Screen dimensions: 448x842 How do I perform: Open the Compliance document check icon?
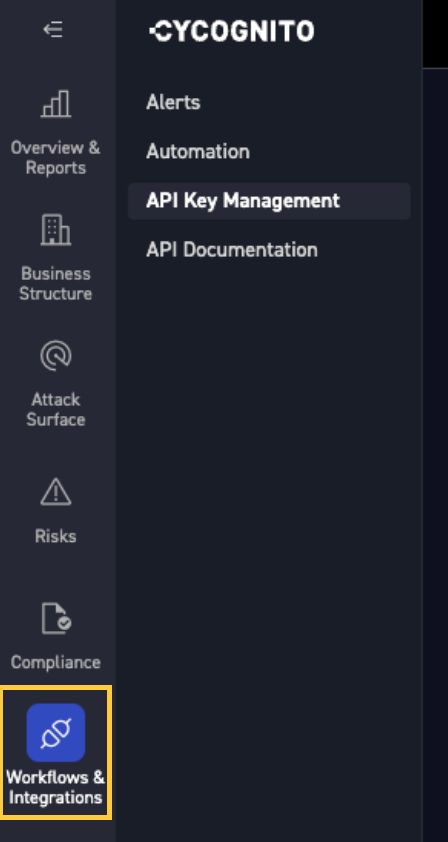(x=56, y=618)
